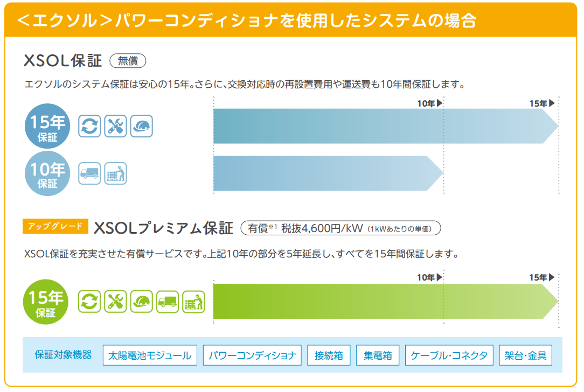
Task: Click the green wrench and screwdriver icon
Action: [x=115, y=301]
